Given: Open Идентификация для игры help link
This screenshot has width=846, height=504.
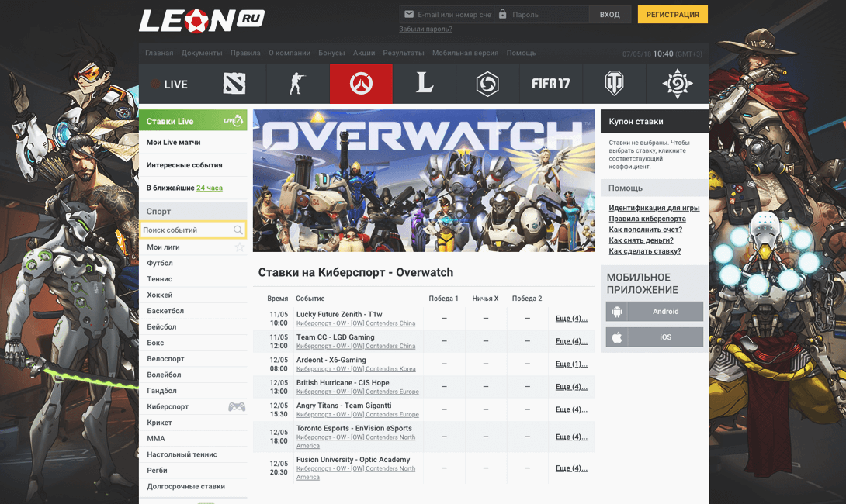Looking at the screenshot, I should coord(654,208).
